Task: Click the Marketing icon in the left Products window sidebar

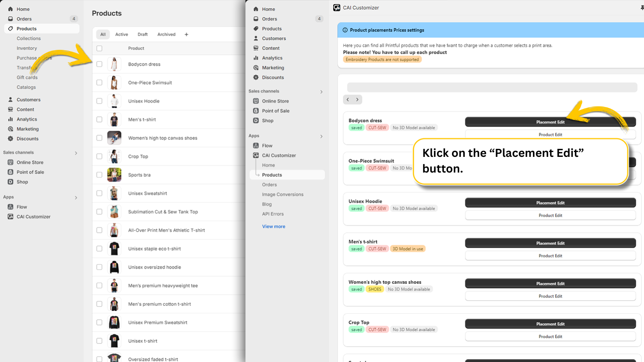Action: tap(10, 129)
